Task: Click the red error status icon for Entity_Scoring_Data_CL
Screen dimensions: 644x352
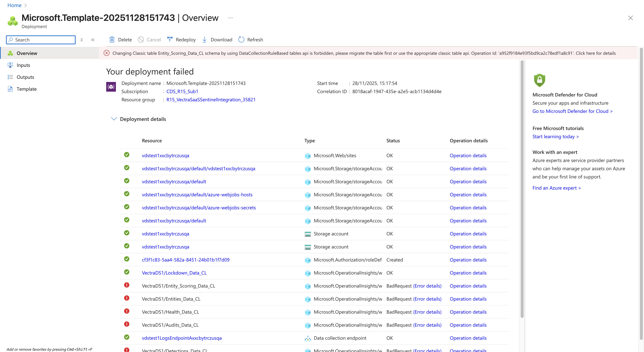Action: coord(127,285)
